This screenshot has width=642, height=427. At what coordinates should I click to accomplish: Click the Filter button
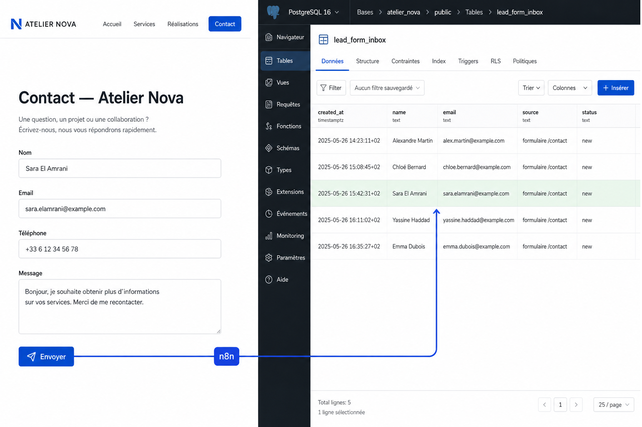331,88
